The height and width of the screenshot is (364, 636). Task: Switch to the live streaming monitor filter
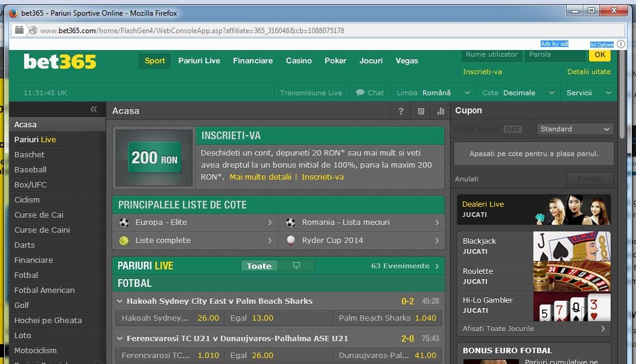296,266
